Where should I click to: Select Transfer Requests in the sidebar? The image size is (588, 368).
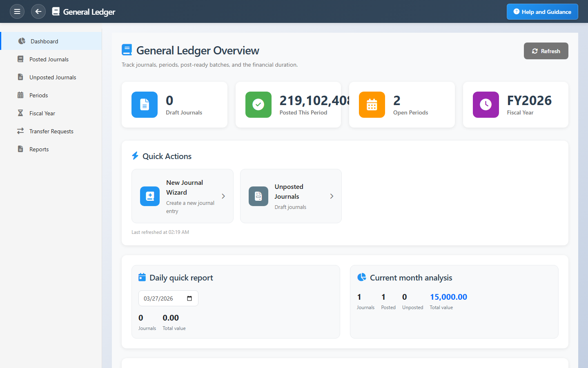pos(51,131)
